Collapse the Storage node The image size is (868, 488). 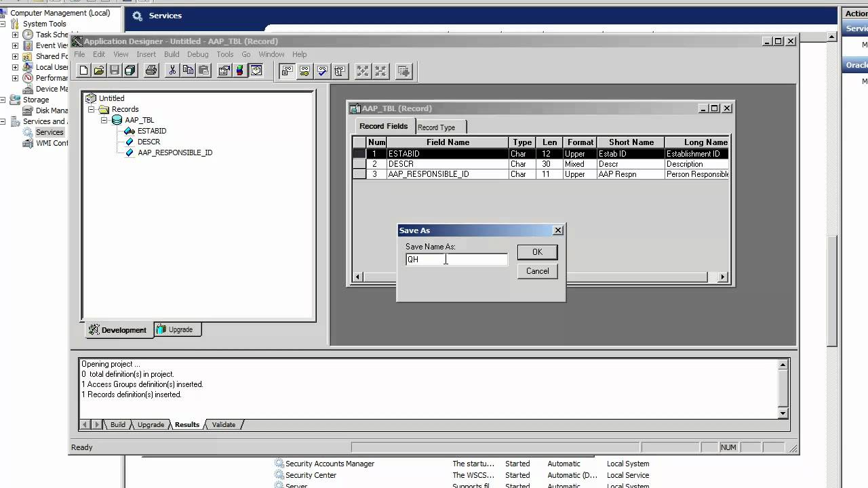[x=3, y=100]
